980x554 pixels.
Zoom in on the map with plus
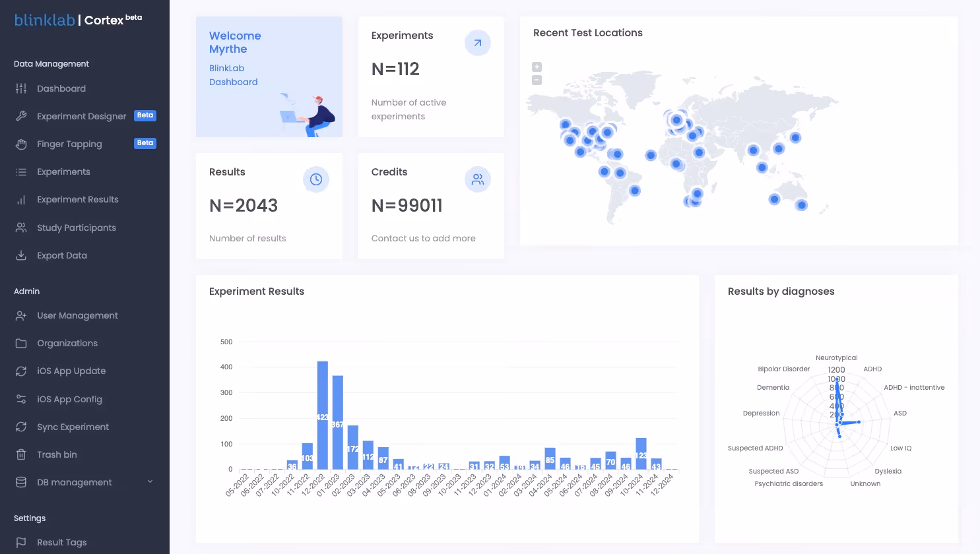click(x=537, y=67)
